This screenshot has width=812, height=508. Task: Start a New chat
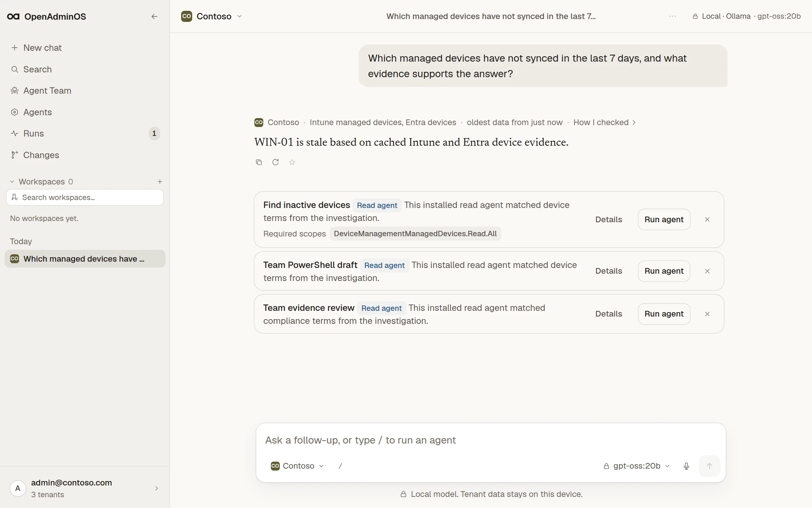[85, 48]
